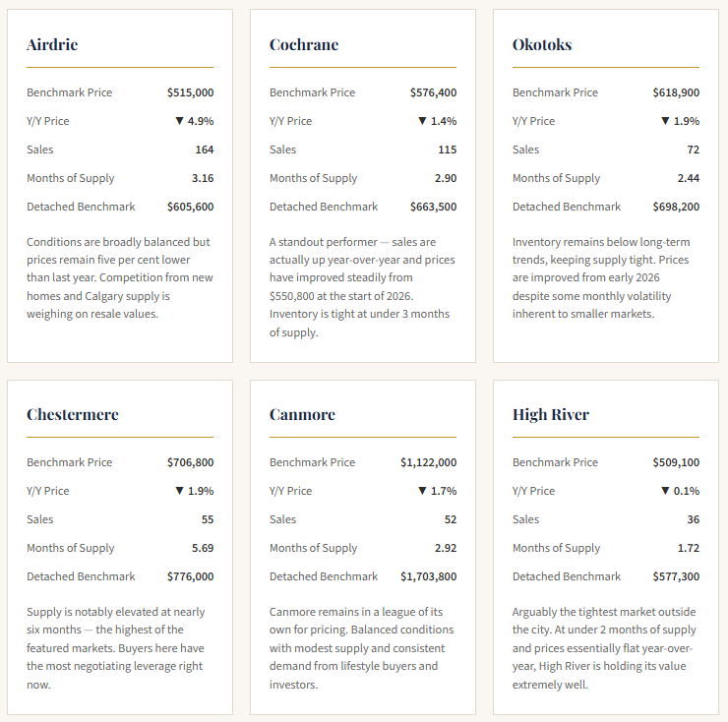Select the Okotoks card heading
Image resolution: width=728 pixels, height=722 pixels.
click(542, 44)
